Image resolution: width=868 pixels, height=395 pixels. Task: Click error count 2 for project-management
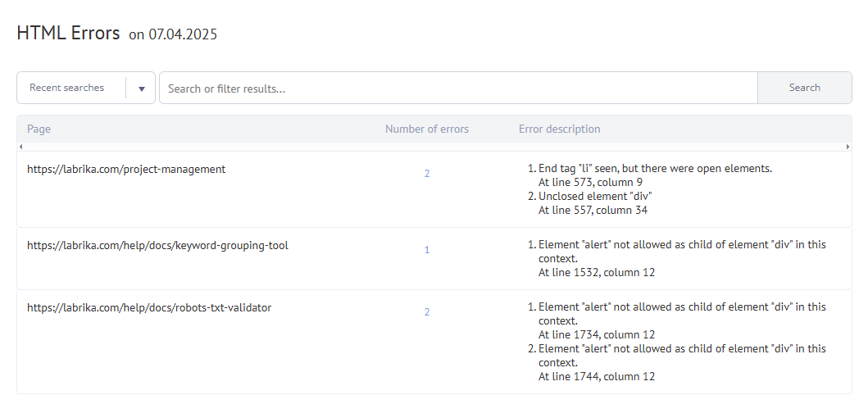coord(426,174)
